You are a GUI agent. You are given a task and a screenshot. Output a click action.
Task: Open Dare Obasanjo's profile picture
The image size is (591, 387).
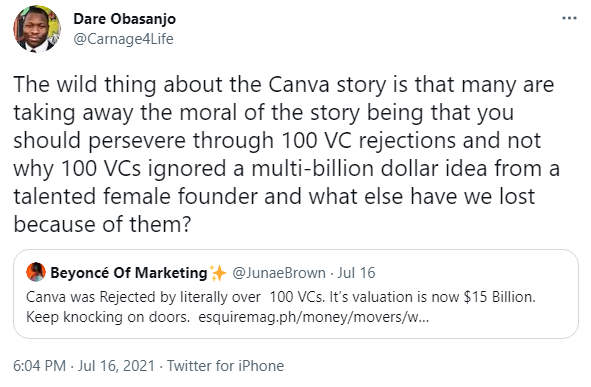point(37,29)
